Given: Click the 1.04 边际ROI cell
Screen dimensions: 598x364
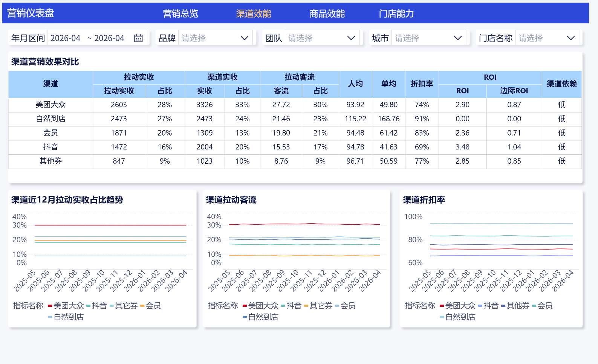Looking at the screenshot, I should 514,147.
